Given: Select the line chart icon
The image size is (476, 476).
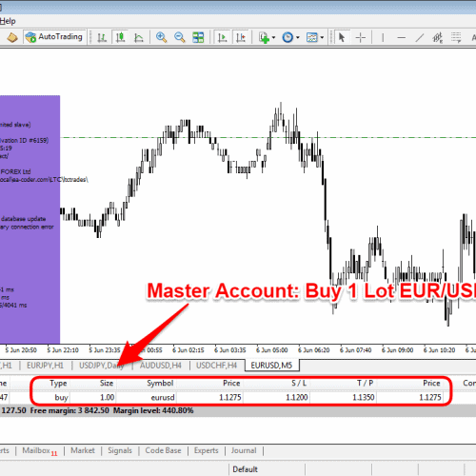Looking at the screenshot, I should click(139, 37).
